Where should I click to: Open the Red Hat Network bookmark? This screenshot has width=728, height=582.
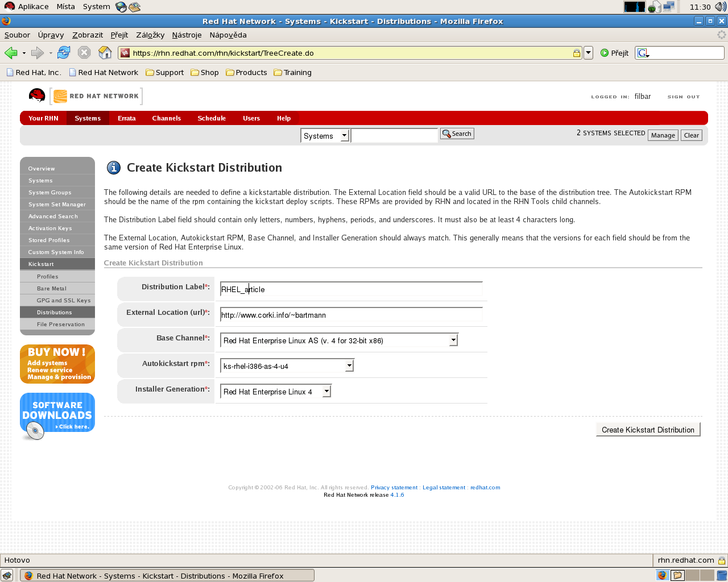click(x=104, y=72)
